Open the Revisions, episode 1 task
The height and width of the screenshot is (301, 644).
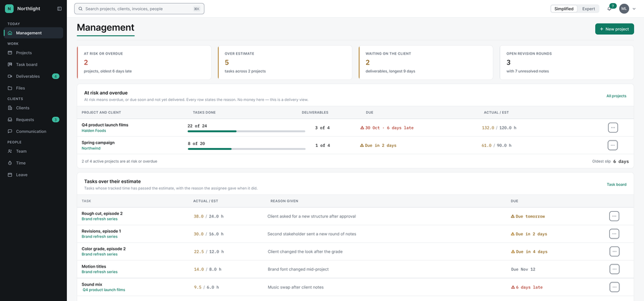coord(101,231)
